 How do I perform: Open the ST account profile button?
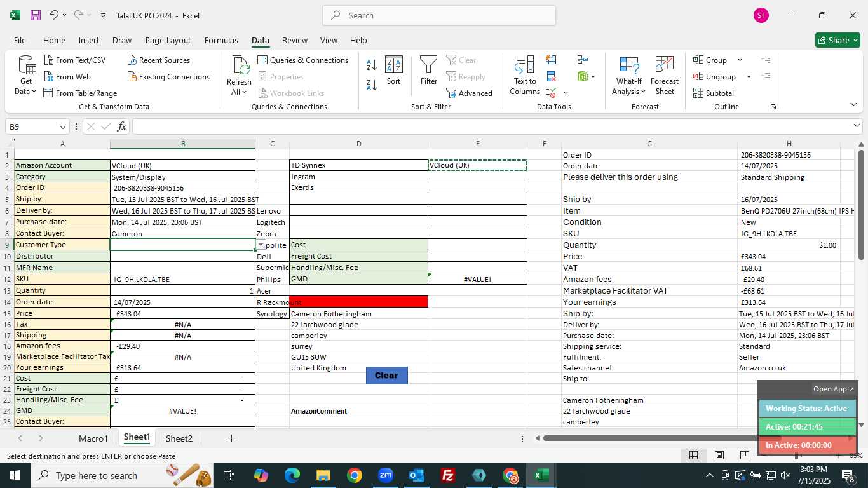point(761,15)
